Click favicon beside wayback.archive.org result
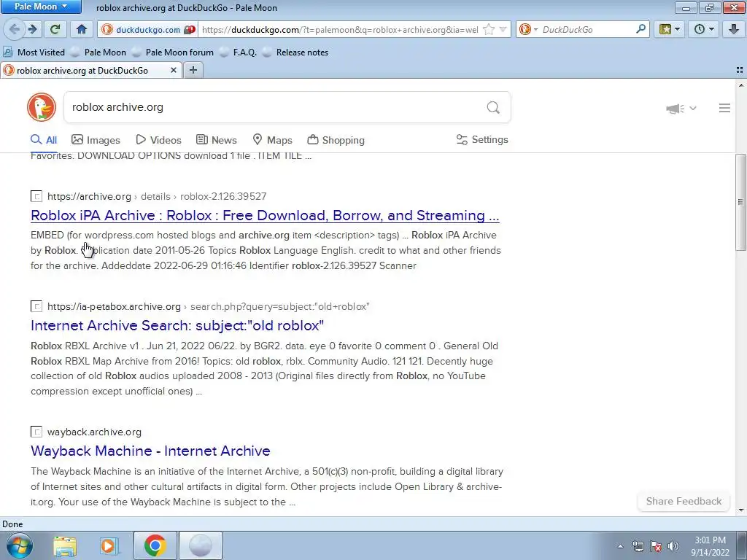 tap(36, 432)
